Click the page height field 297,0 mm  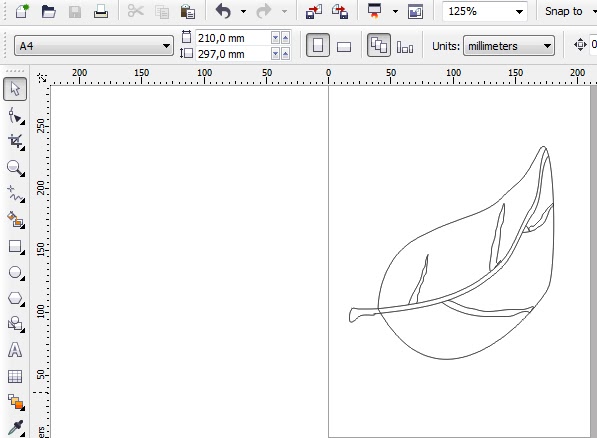tap(233, 54)
